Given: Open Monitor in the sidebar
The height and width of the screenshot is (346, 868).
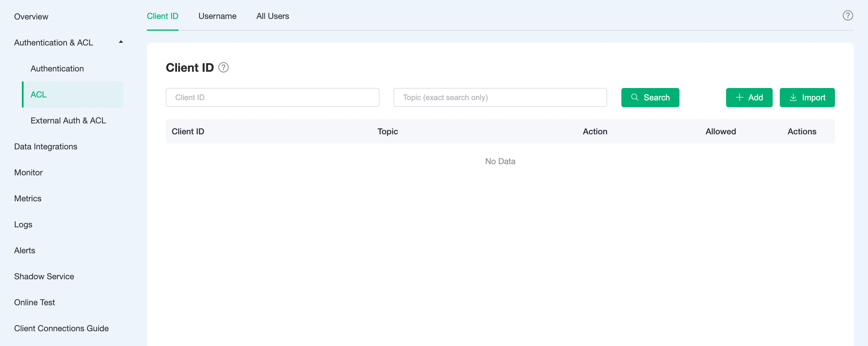Looking at the screenshot, I should (28, 172).
